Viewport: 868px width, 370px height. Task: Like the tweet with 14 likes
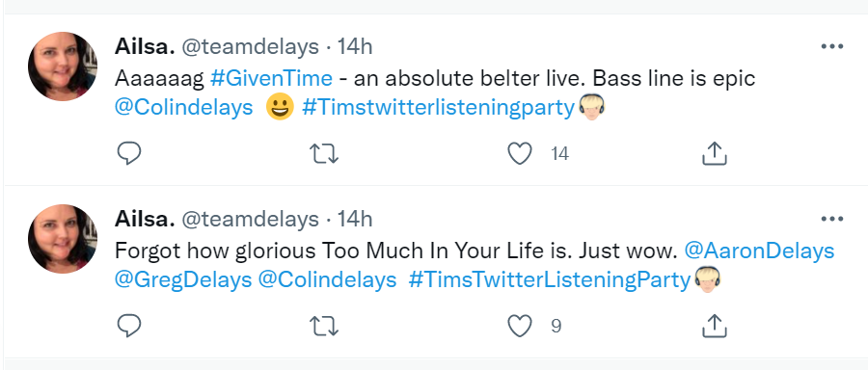point(520,154)
